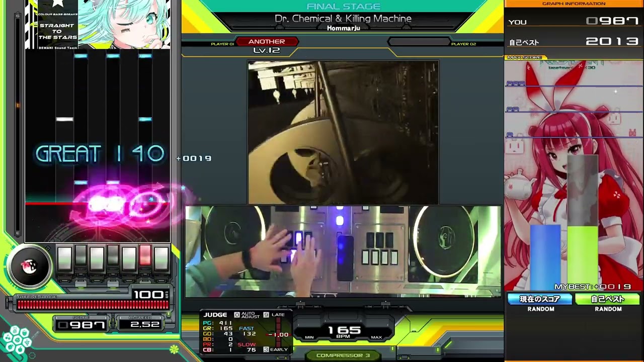644x362 pixels.
Task: Click the GRAPH INFORMATION header
Action: pyautogui.click(x=574, y=4)
